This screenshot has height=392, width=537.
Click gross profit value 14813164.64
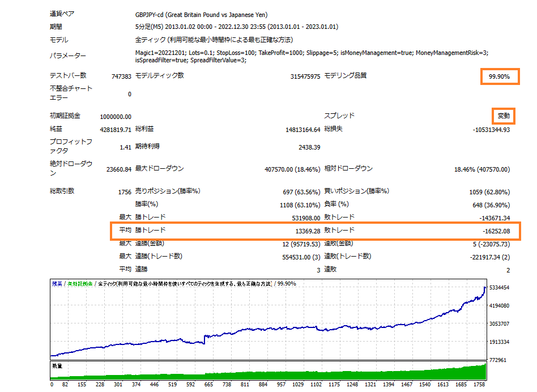pos(302,130)
